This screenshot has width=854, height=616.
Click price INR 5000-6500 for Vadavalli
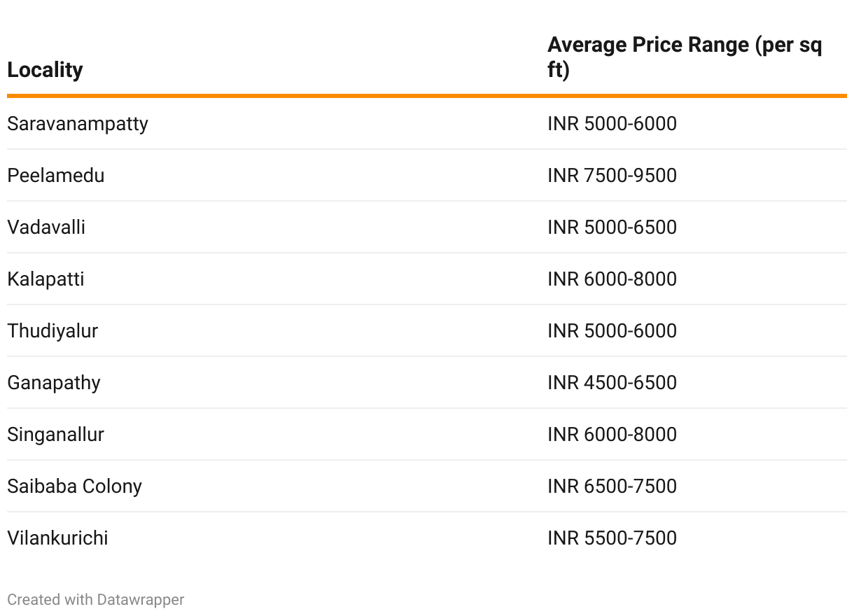click(x=612, y=227)
